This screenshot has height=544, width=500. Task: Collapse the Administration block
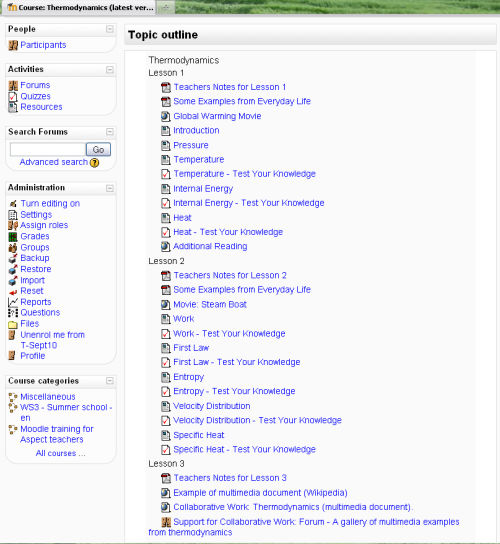[110, 188]
